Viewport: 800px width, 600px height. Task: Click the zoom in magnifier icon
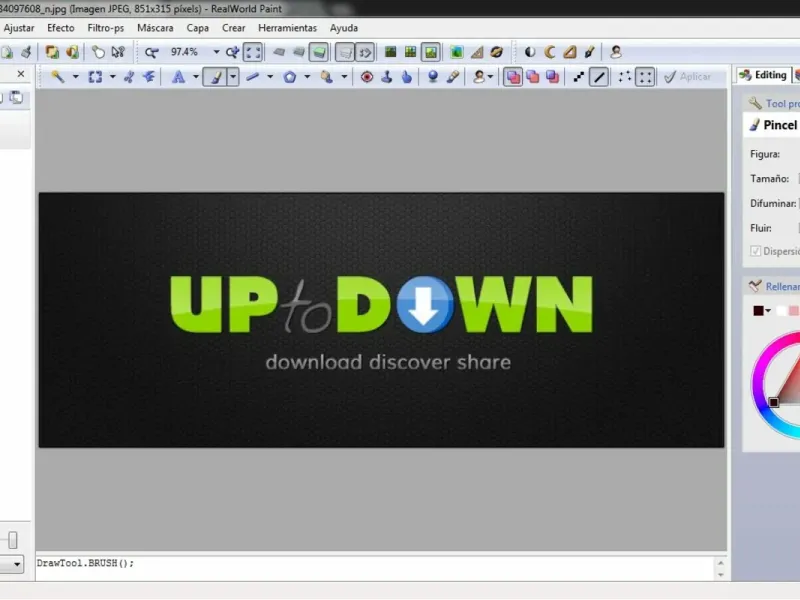233,52
